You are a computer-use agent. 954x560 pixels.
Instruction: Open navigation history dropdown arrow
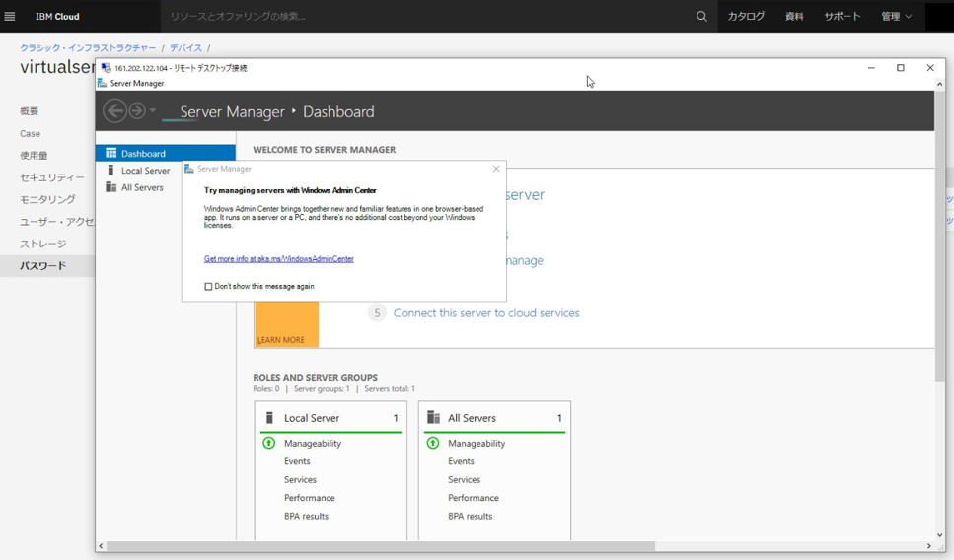point(153,111)
